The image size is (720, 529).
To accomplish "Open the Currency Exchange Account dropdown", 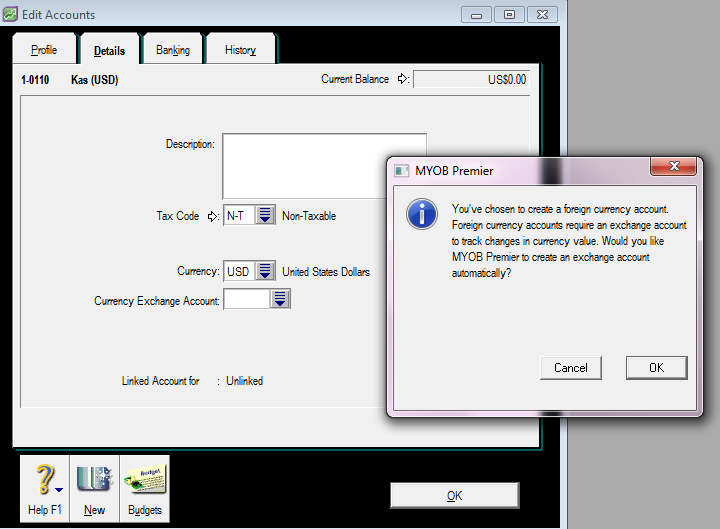I will (280, 299).
